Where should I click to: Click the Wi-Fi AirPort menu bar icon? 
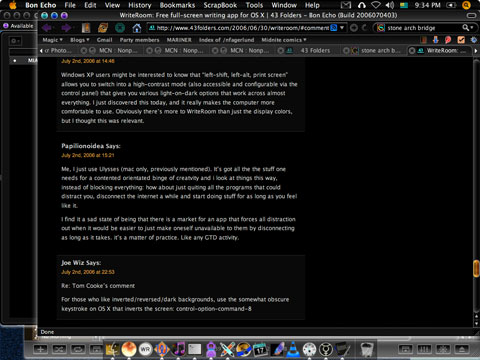376,5
